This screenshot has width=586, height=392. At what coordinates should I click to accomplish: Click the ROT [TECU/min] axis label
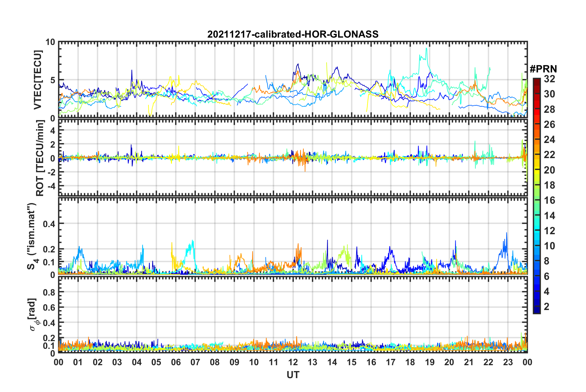tap(40, 158)
